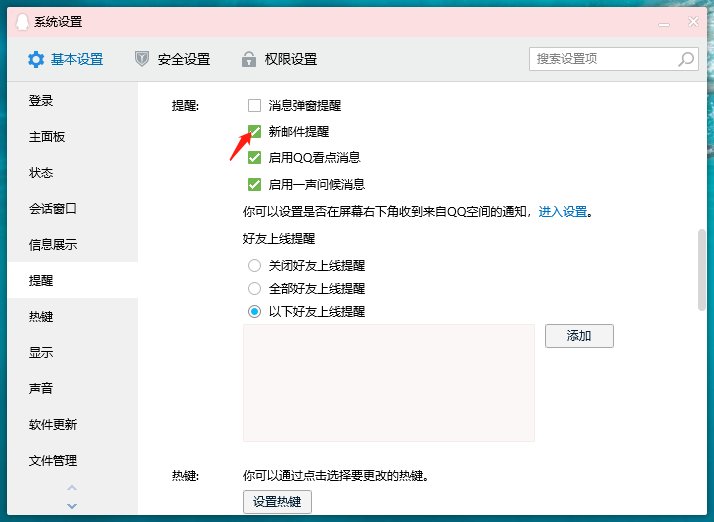
Task: Open 会话窗口 in the sidebar
Action: pyautogui.click(x=72, y=209)
